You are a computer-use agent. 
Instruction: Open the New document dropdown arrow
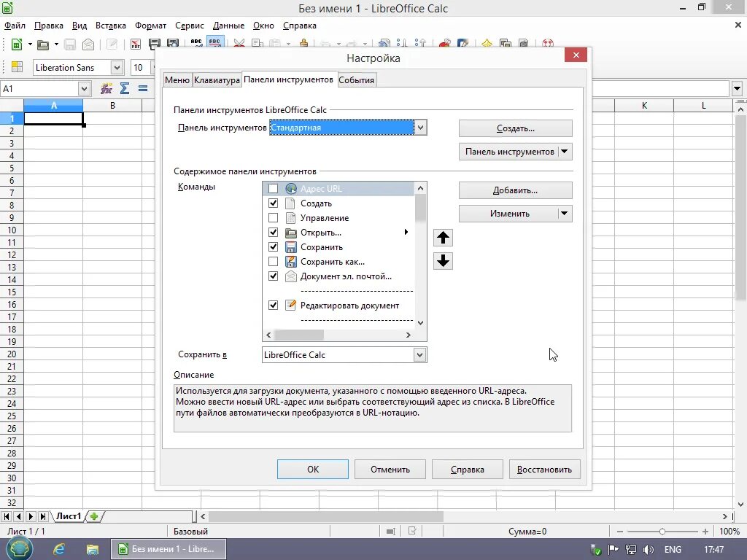[x=29, y=44]
